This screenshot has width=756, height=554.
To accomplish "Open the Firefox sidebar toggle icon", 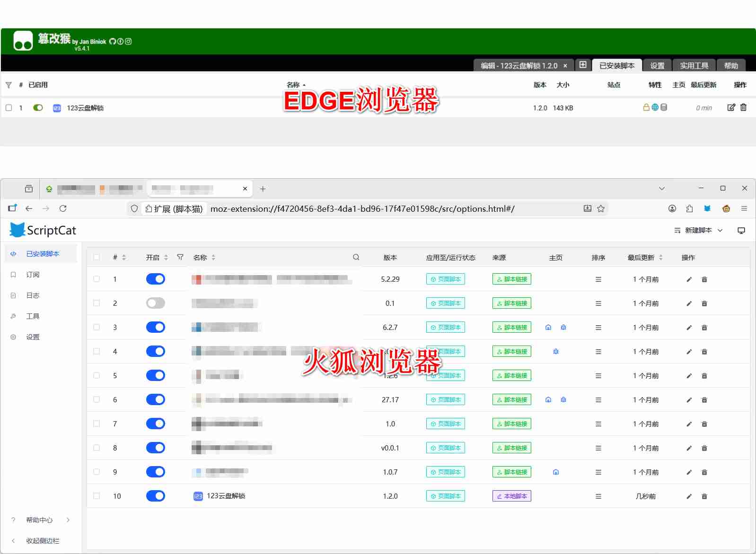I will 12,208.
